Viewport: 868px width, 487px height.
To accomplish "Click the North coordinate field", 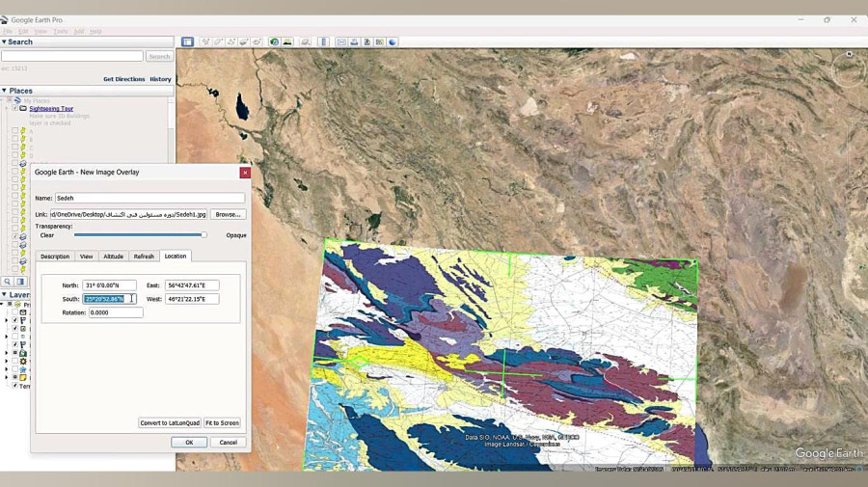I will click(x=110, y=285).
